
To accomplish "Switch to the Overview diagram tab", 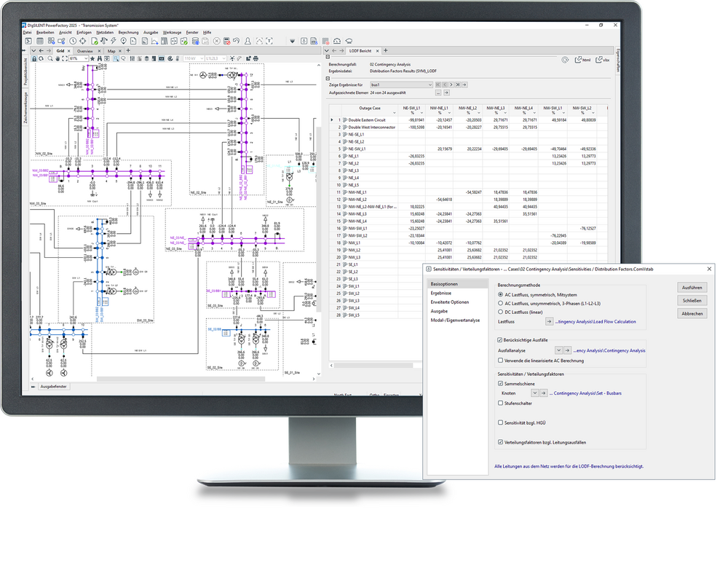I will [84, 51].
